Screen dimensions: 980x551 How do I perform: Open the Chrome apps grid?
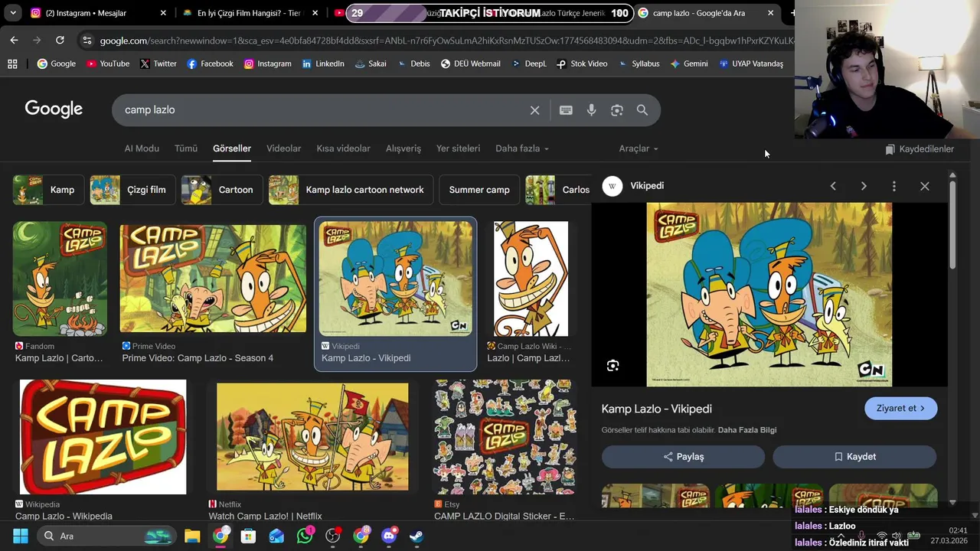[x=12, y=64]
